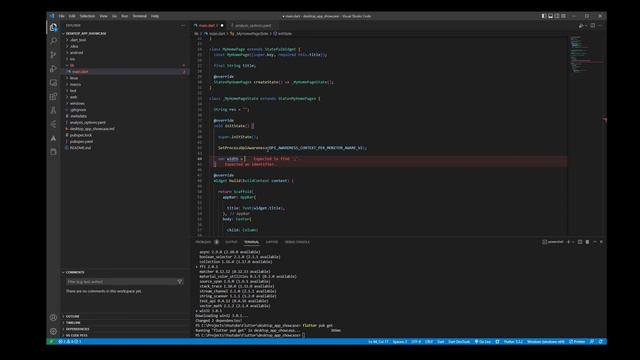Click the Flutter version status bar item
This screenshot has height=360, width=640.
point(513,342)
